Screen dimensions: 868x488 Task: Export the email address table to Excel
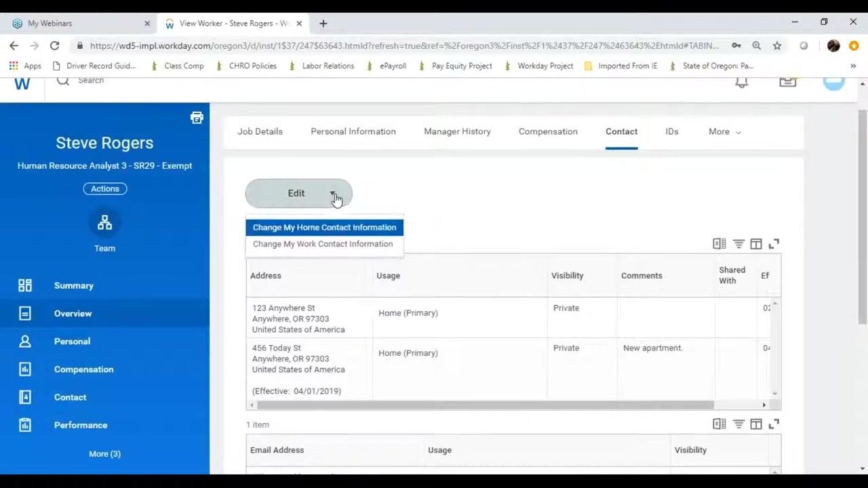[x=719, y=424]
